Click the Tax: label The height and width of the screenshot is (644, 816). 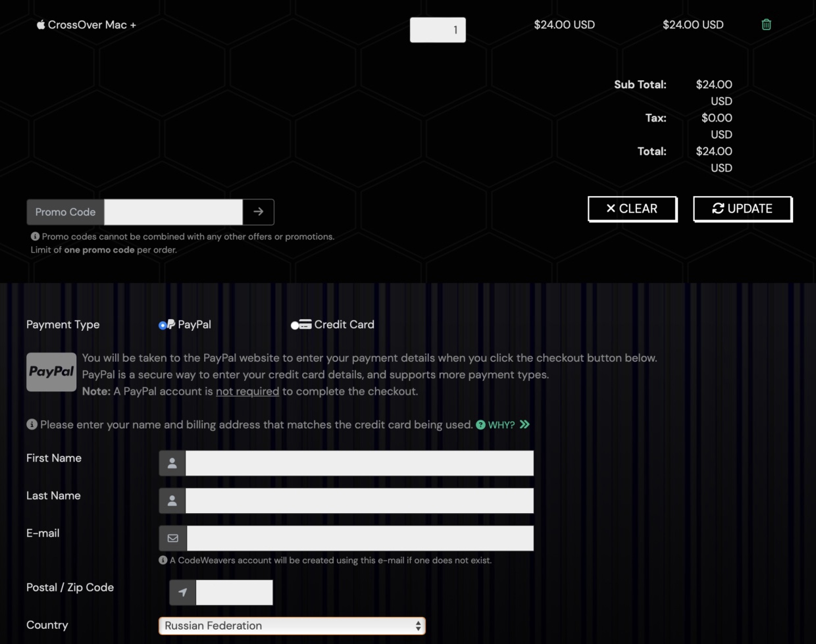pyautogui.click(x=655, y=118)
